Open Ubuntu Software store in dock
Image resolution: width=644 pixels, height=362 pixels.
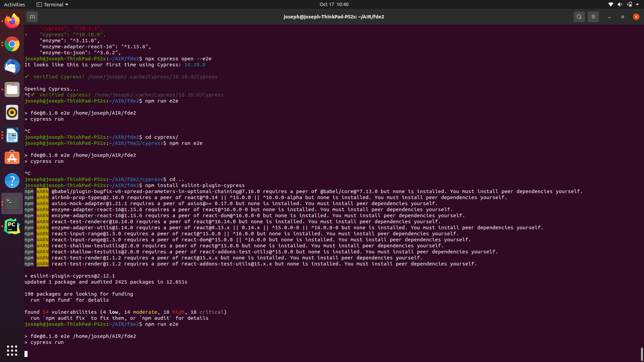click(x=12, y=158)
